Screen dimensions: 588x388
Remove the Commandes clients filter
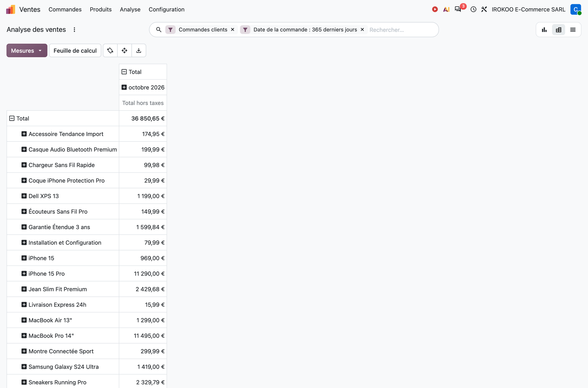pos(233,30)
